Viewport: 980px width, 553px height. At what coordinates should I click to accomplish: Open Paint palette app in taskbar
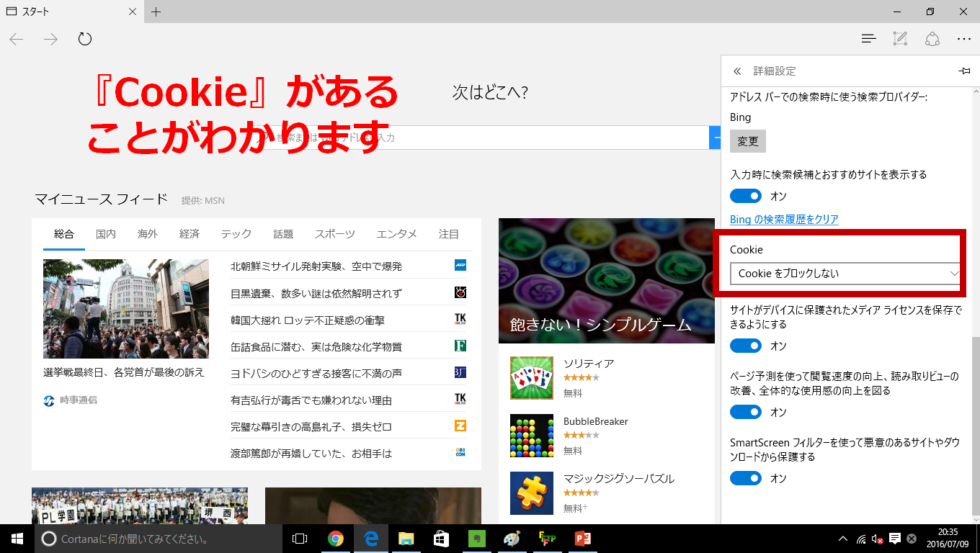click(511, 539)
